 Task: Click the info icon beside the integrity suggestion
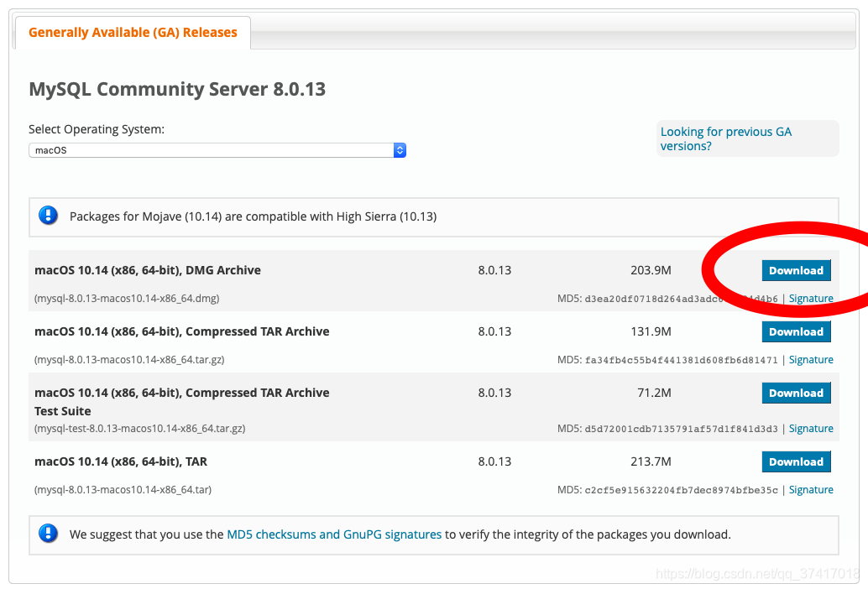[x=48, y=533]
